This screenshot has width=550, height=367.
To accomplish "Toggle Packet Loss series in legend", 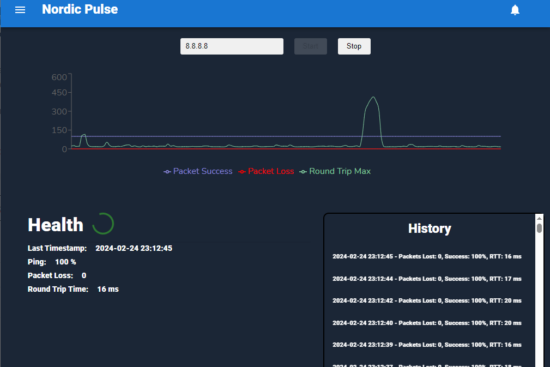I will click(x=266, y=171).
